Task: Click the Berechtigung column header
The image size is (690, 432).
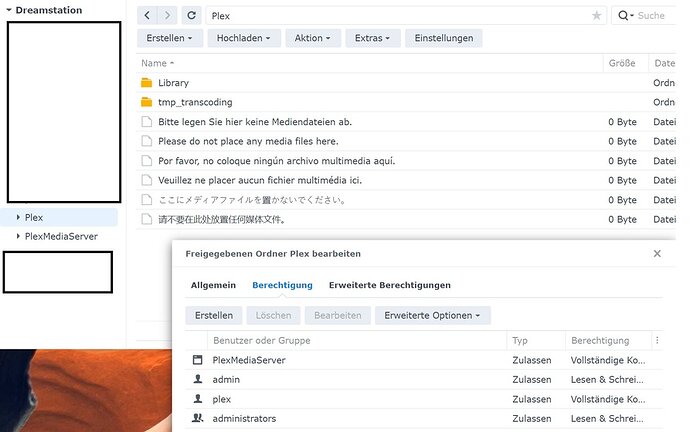Action: click(x=608, y=340)
